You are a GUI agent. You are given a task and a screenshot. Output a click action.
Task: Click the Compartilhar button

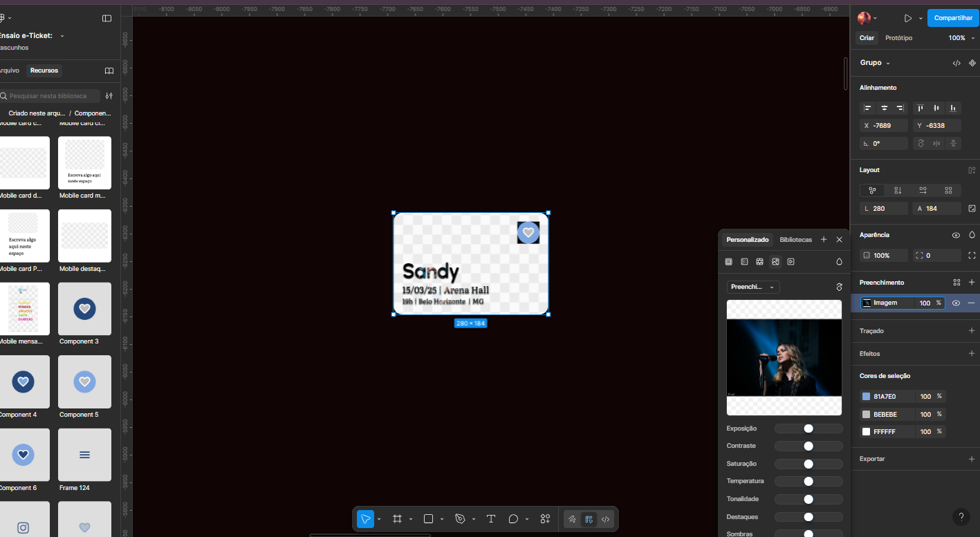coord(953,18)
